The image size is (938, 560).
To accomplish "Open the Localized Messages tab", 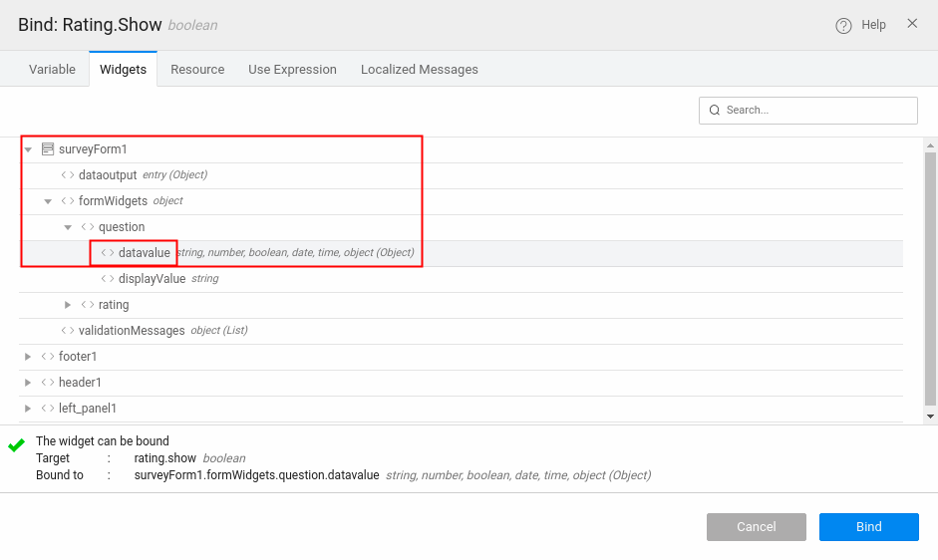I will tap(419, 70).
